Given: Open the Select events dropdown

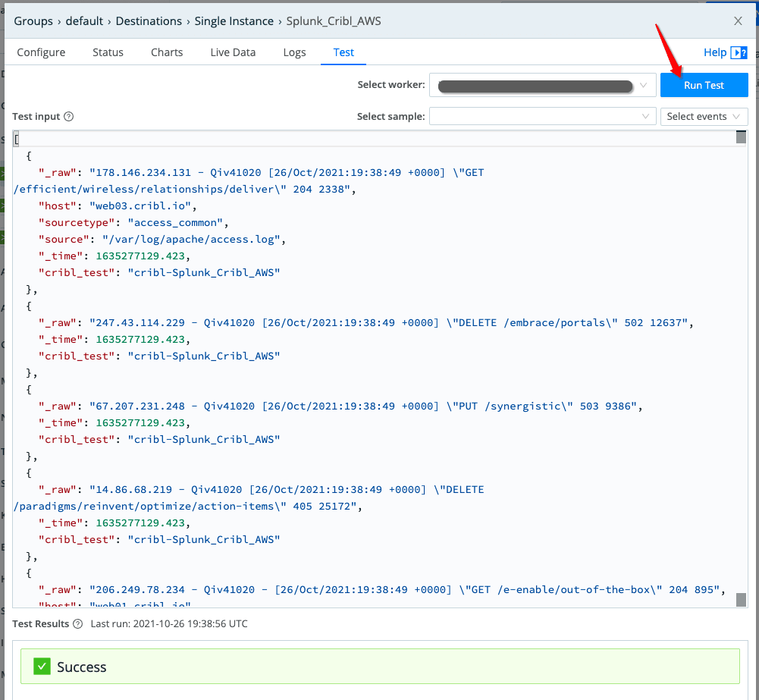Looking at the screenshot, I should tap(704, 117).
